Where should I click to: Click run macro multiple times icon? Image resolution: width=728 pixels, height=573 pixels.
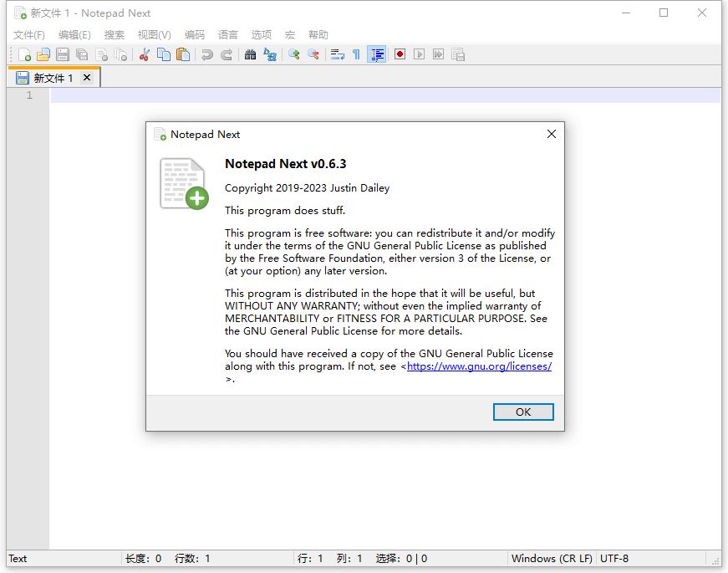(438, 55)
